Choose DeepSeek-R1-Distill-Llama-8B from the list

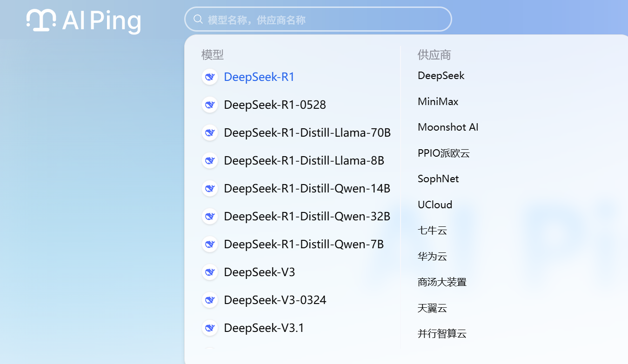point(304,160)
